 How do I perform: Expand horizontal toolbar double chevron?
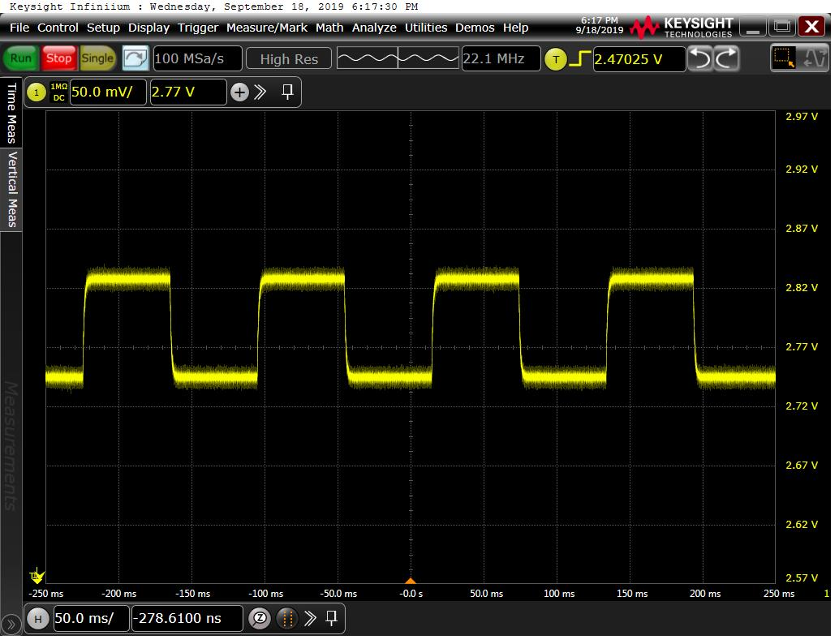coord(310,619)
